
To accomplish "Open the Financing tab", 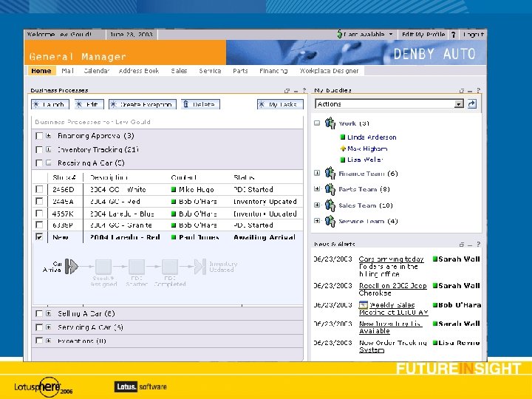I will point(273,71).
